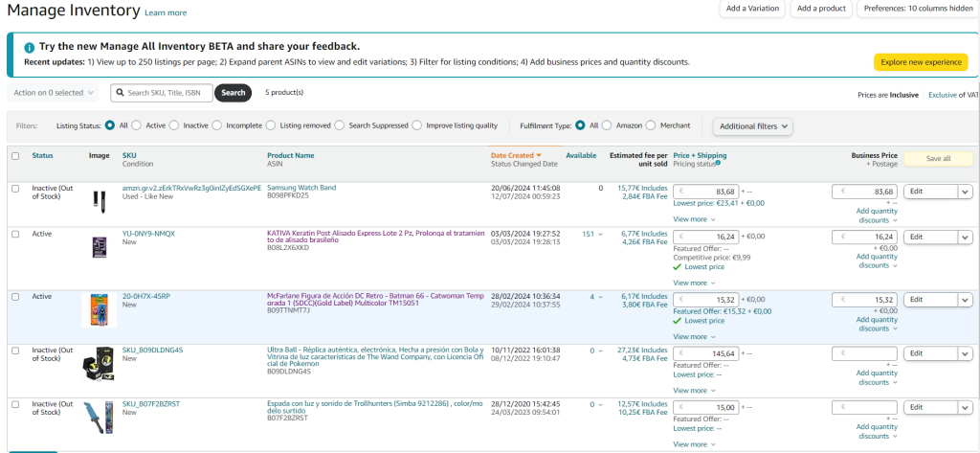Check the box for the KATIVA Keratin row
Image resolution: width=980 pixels, height=453 pixels.
(15, 235)
